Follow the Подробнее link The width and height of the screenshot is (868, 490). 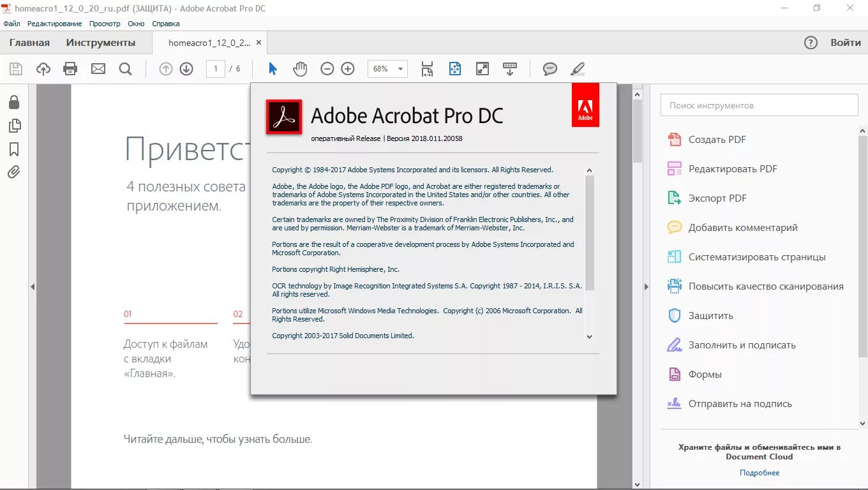(x=759, y=473)
